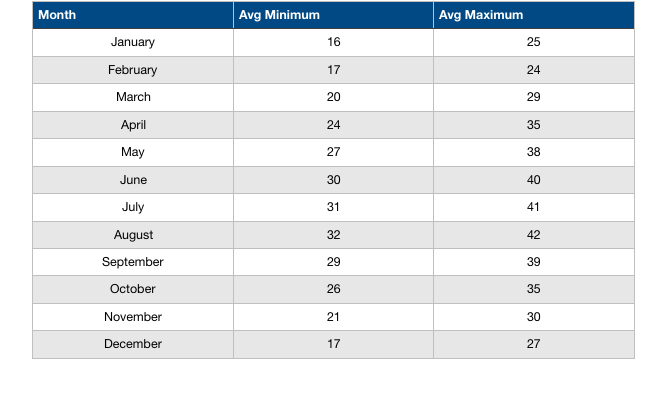Viewport: 660px width, 399px height.
Task: Select the June month cell
Action: [133, 180]
